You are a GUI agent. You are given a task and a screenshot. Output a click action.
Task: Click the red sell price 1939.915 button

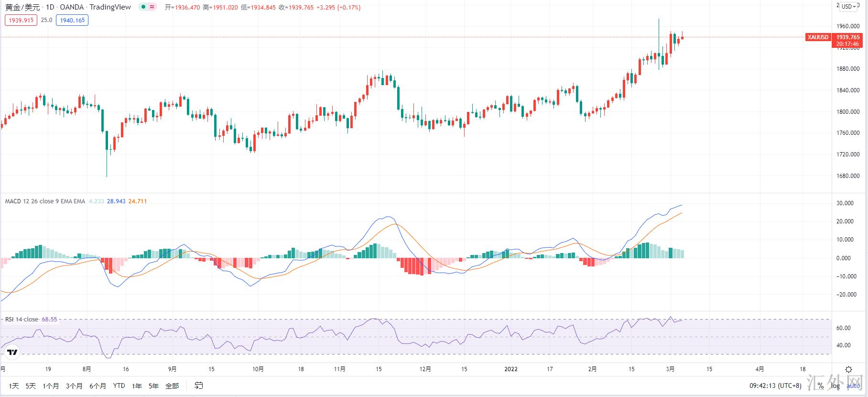click(x=21, y=20)
